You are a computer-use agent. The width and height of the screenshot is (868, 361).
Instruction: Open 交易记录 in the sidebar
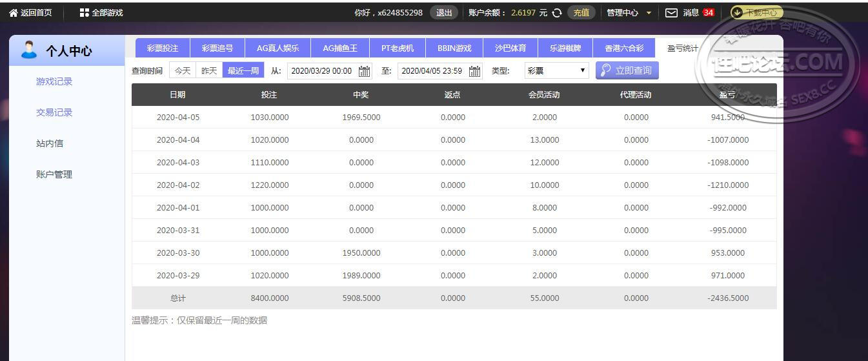click(54, 112)
